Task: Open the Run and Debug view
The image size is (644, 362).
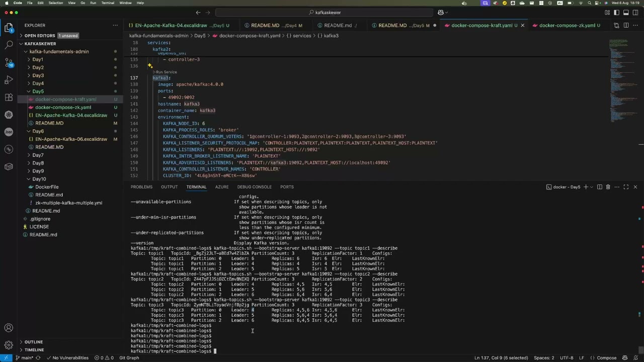Action: (x=9, y=80)
